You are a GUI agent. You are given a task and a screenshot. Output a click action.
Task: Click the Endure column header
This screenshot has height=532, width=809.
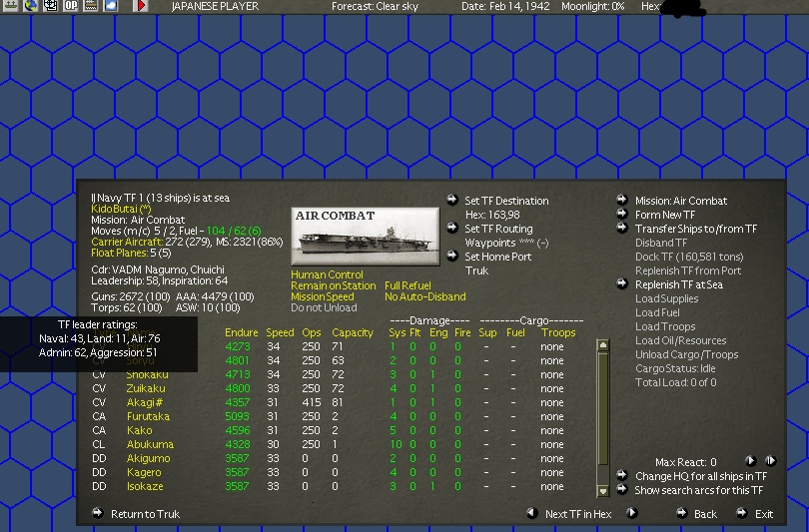pos(242,333)
